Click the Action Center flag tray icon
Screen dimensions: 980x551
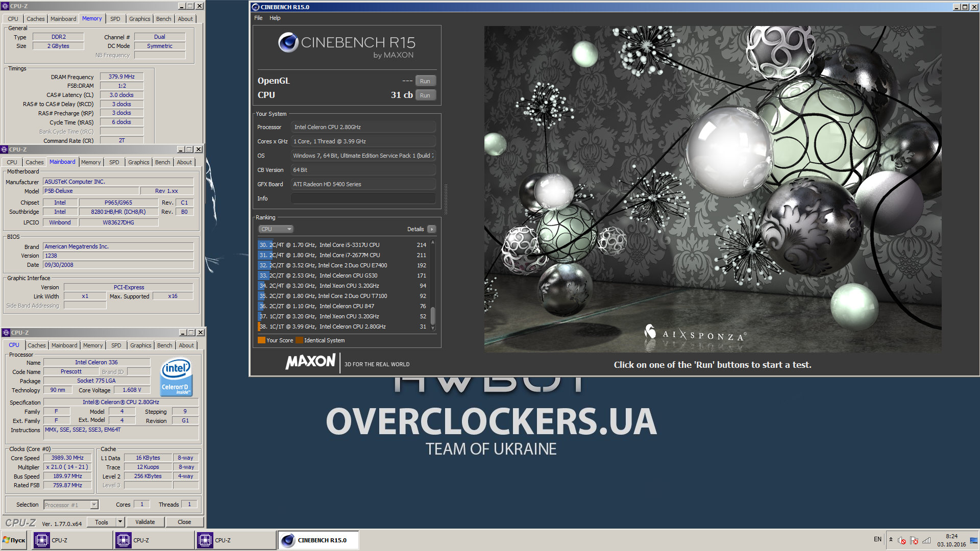coord(914,540)
